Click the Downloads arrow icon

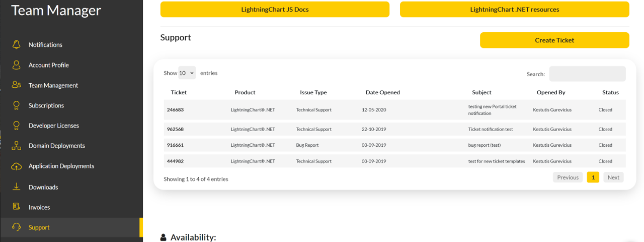pos(17,187)
